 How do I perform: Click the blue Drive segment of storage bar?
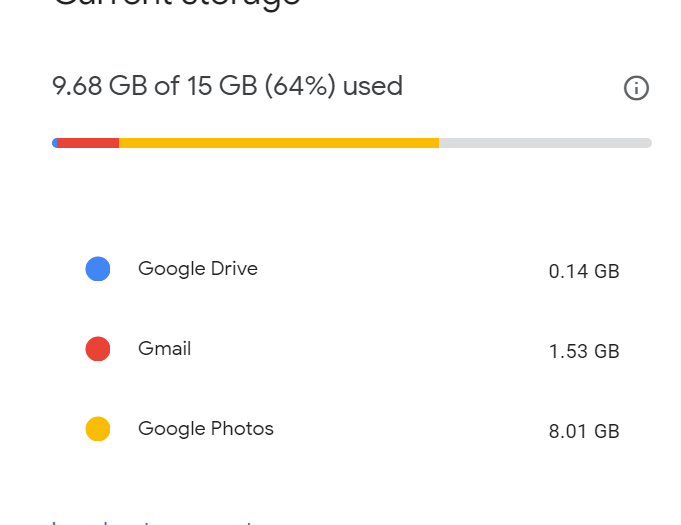(x=54, y=143)
